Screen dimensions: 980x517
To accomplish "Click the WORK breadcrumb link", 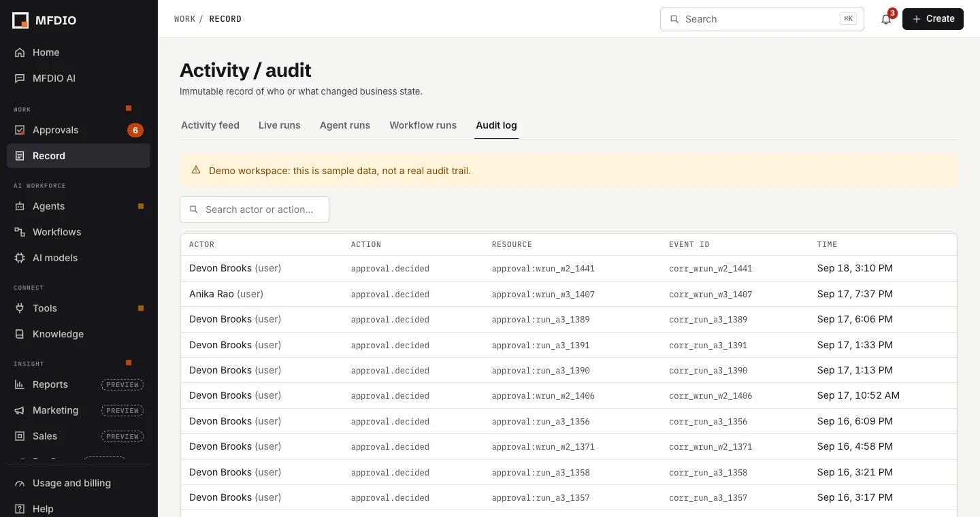I will [x=184, y=19].
